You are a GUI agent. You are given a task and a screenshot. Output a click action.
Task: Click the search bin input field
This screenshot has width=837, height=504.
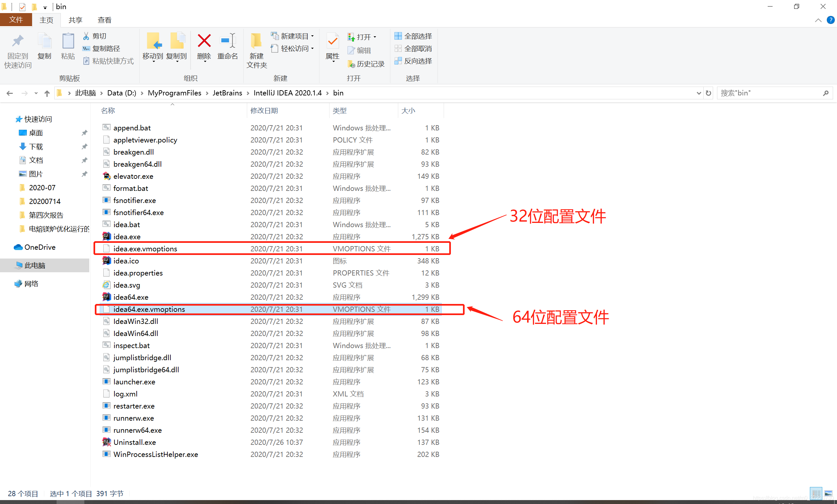(775, 93)
